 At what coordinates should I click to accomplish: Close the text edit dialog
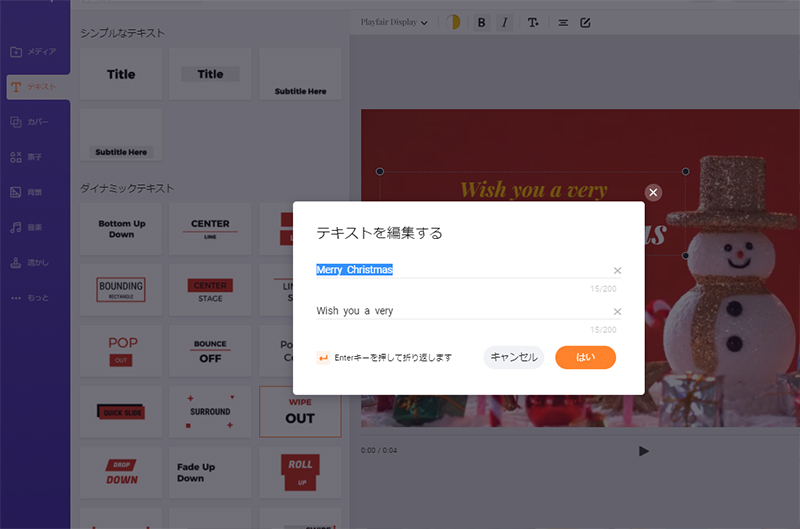pos(653,192)
